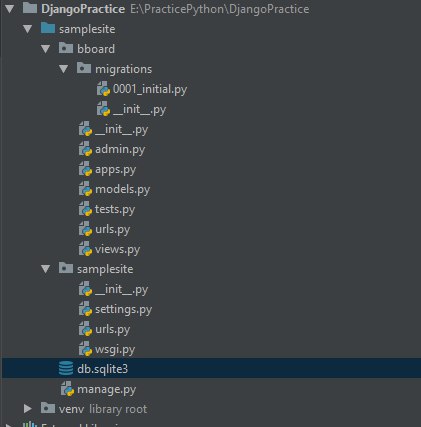This screenshot has height=427, width=421.
Task: Open urls.py under bboard
Action: [113, 229]
